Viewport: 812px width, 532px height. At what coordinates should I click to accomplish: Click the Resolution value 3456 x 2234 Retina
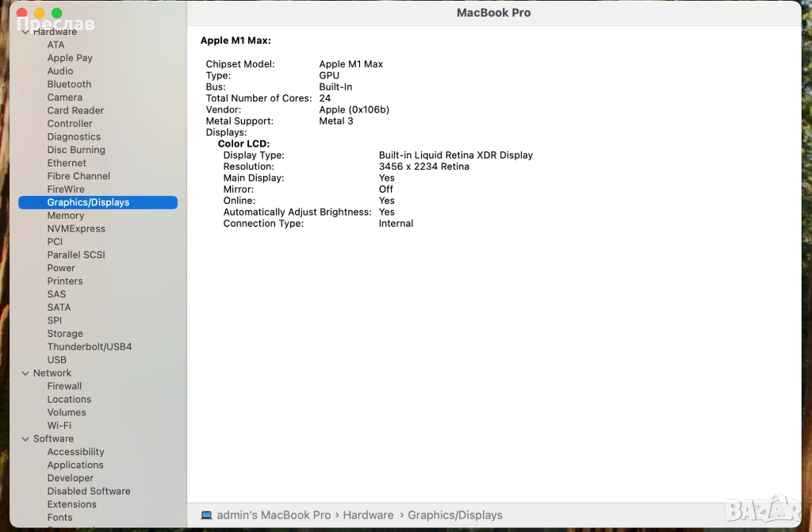tap(423, 166)
